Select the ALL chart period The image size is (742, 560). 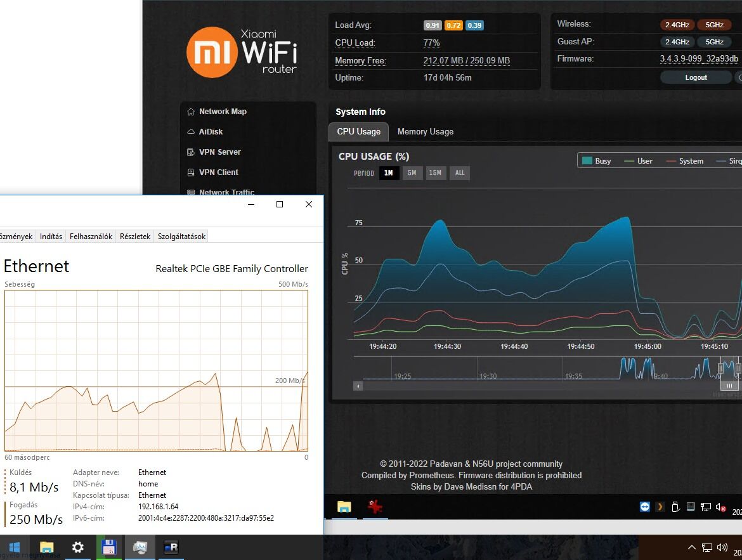(x=460, y=173)
